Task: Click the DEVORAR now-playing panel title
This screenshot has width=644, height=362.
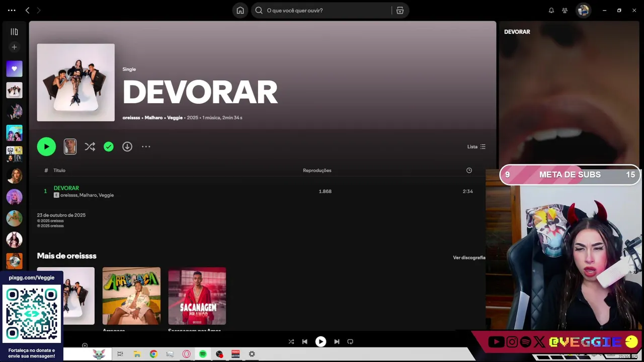Action: click(517, 32)
